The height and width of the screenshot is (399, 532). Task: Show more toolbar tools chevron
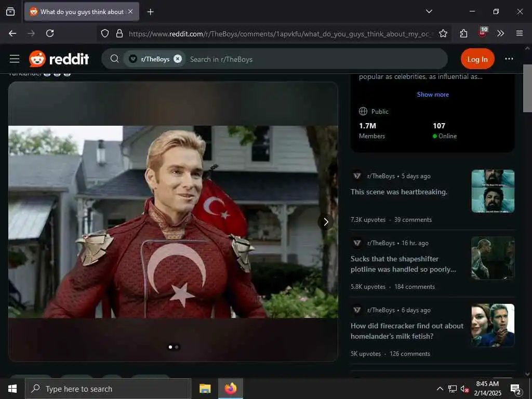pyautogui.click(x=500, y=33)
